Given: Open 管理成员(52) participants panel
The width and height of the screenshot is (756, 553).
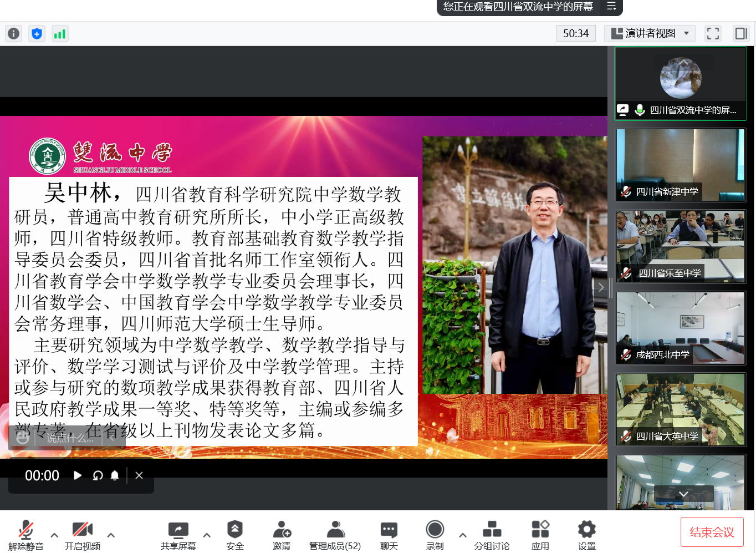Looking at the screenshot, I should [x=335, y=535].
